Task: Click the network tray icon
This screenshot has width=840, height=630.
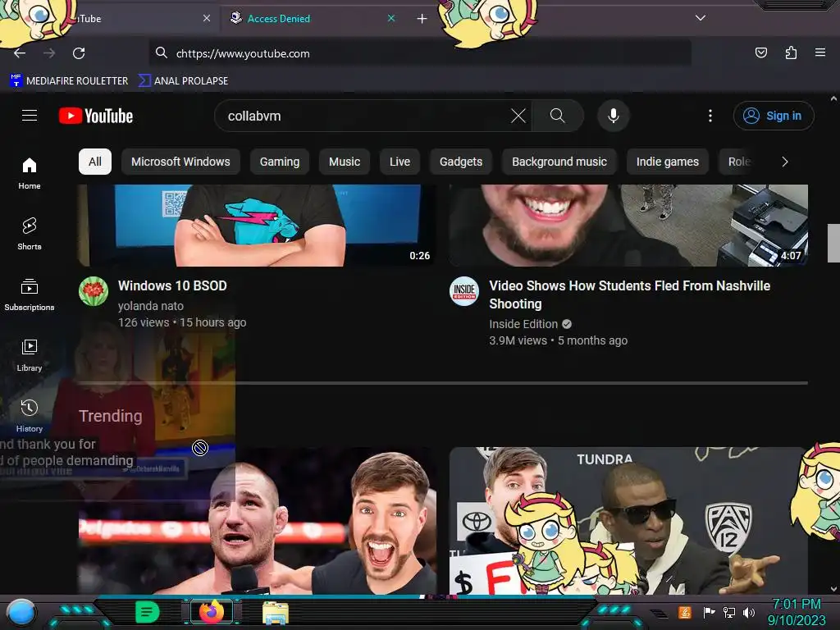Action: pyautogui.click(x=729, y=612)
